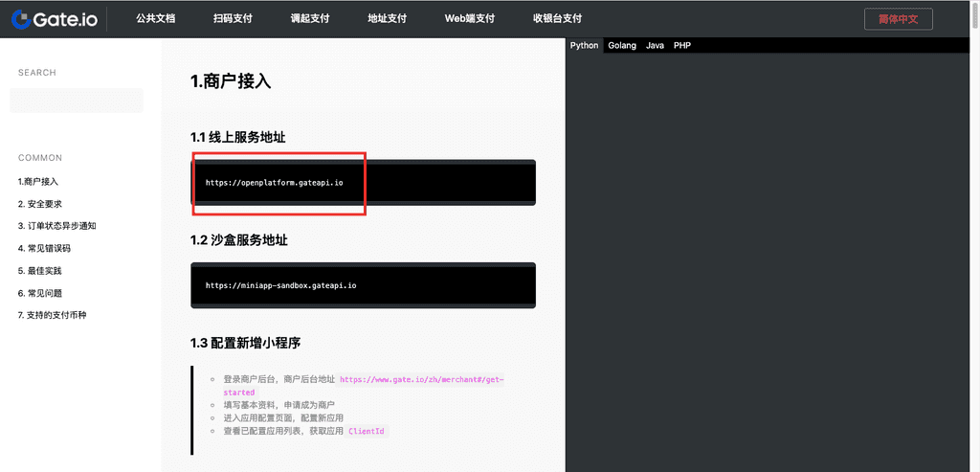Open the 扫码支付 navigation item
The width and height of the screenshot is (980, 472).
coord(235,18)
